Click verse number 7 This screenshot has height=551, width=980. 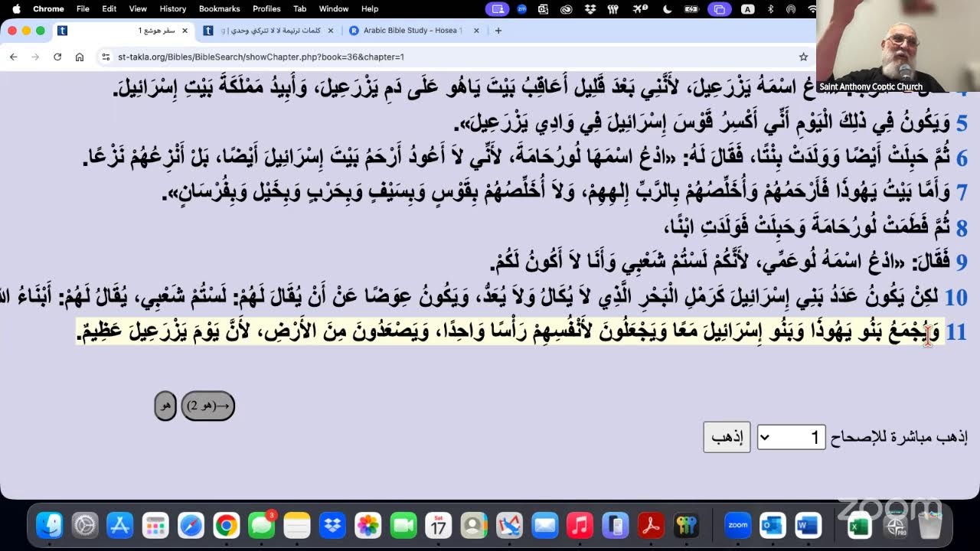tap(962, 192)
